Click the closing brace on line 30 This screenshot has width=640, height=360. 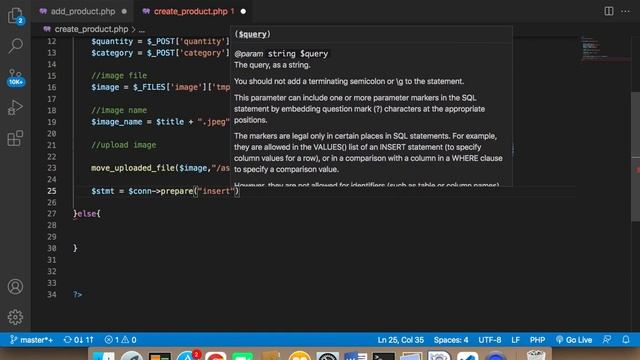coord(75,248)
